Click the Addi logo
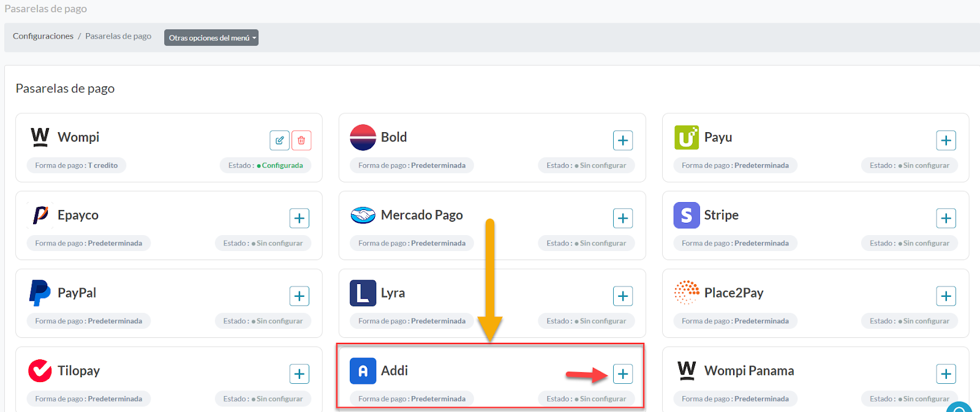 tap(363, 371)
